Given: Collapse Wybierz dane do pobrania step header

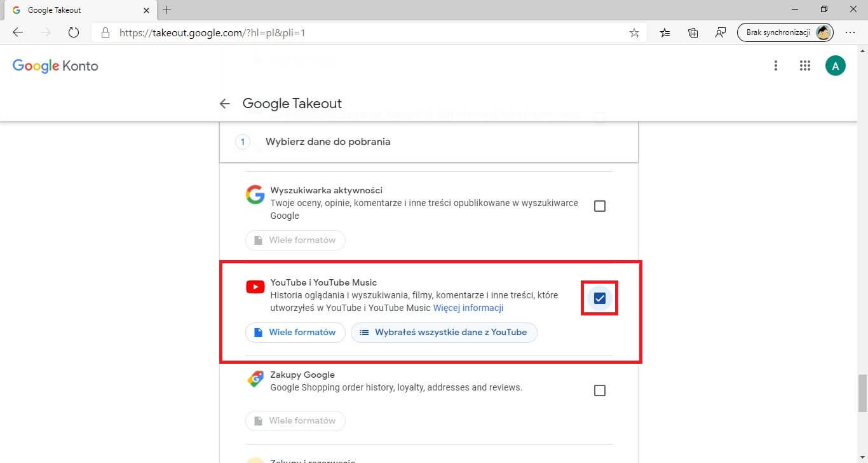Looking at the screenshot, I should 429,142.
